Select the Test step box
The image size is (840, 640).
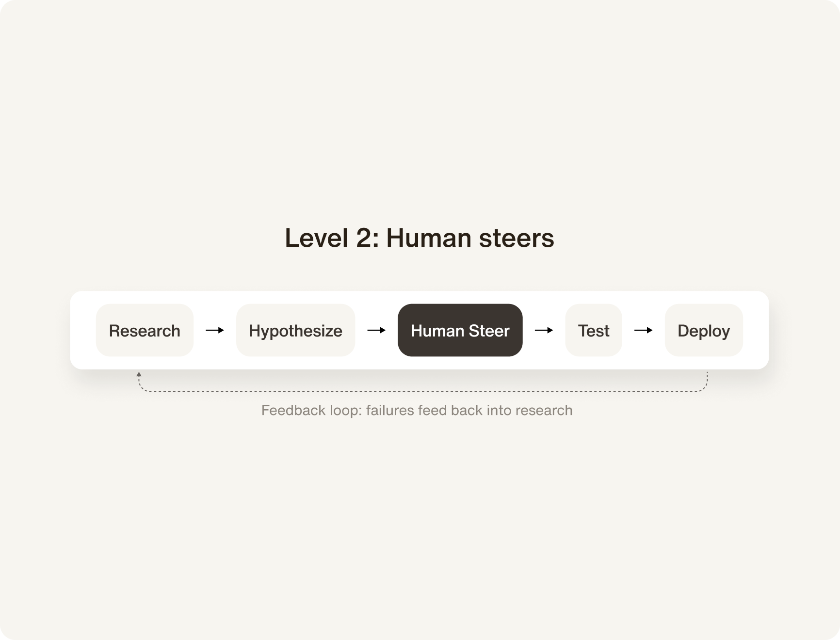click(x=593, y=330)
